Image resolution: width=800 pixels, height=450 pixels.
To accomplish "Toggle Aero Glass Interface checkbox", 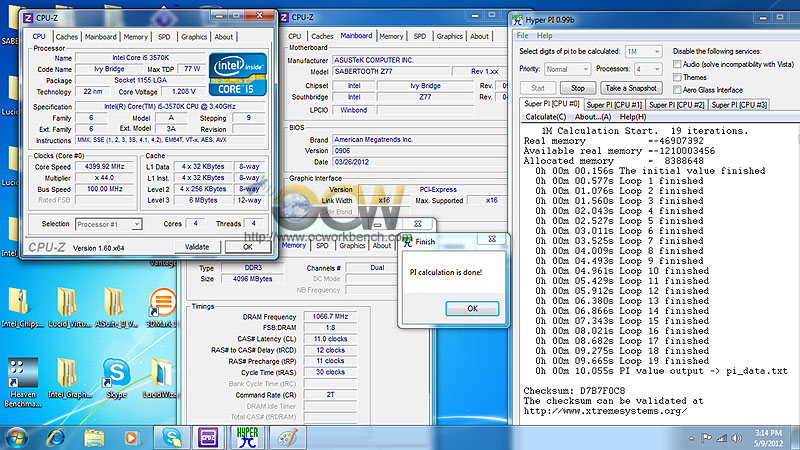I will coord(677,90).
